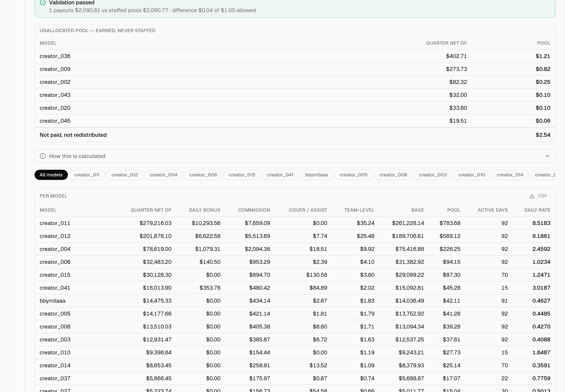Click creator_045 in the unallocated pool table
The image size is (565, 392).
point(55,121)
